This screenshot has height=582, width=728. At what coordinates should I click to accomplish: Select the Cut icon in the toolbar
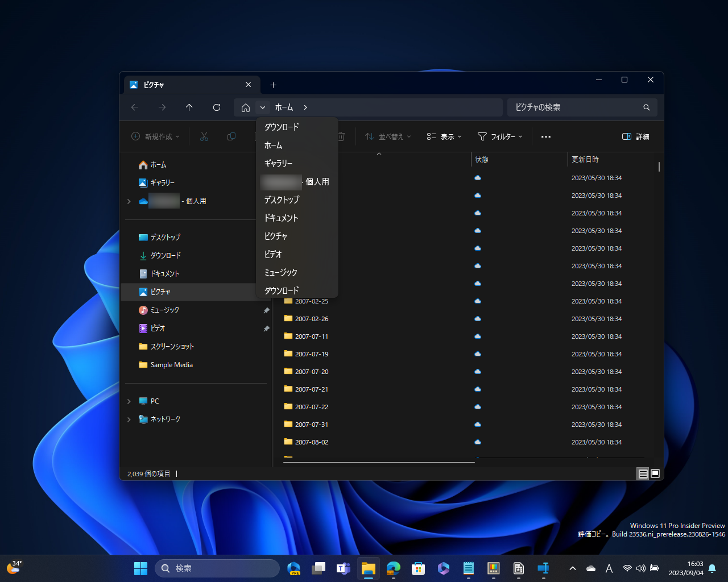click(x=203, y=136)
